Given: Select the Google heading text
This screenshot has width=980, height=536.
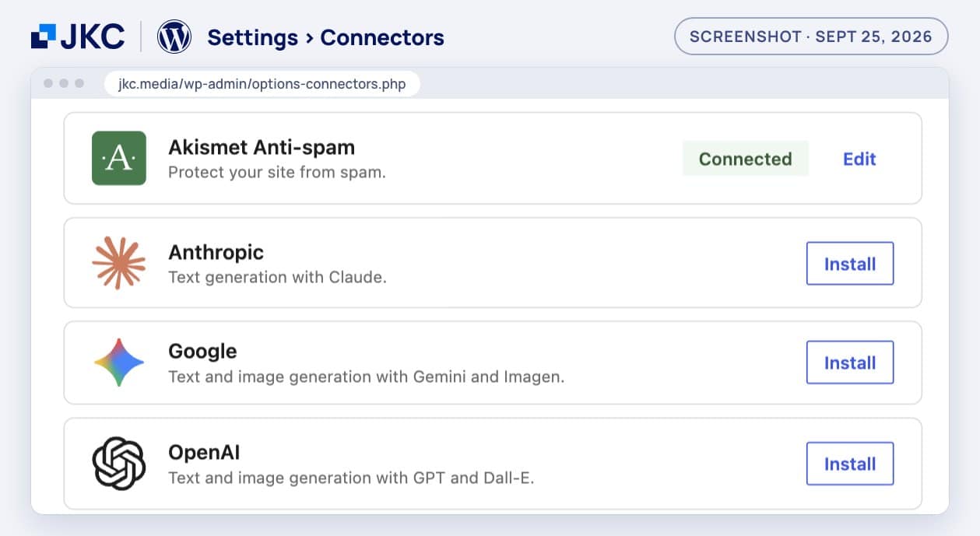Looking at the screenshot, I should point(202,352).
